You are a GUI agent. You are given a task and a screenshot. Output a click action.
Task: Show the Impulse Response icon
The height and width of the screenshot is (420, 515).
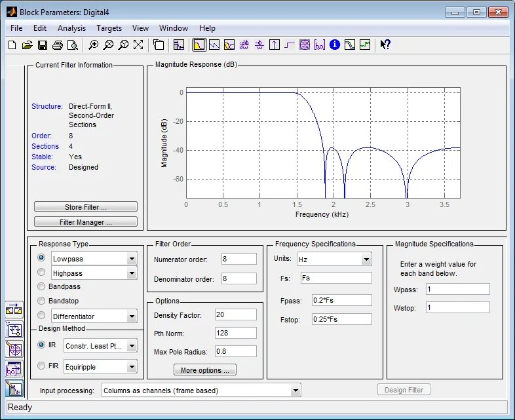pos(275,45)
